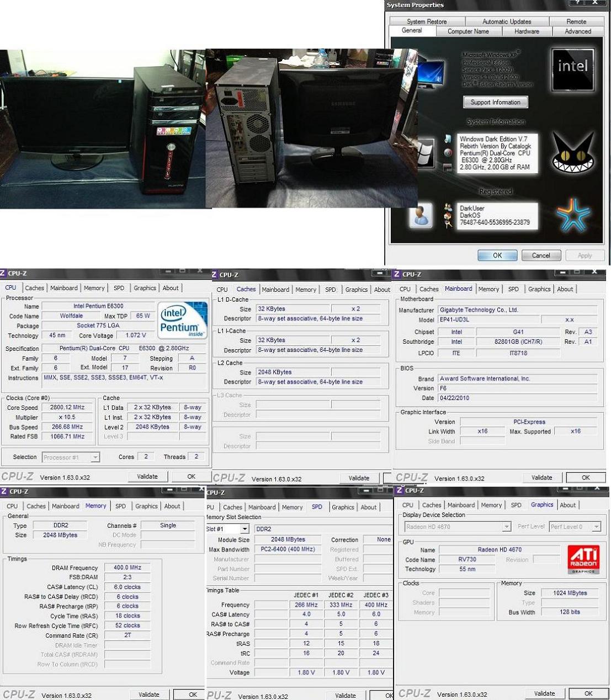The width and height of the screenshot is (611, 700).
Task: Open the CPU tab in the CPU-Z Graphics window
Action: click(x=407, y=505)
